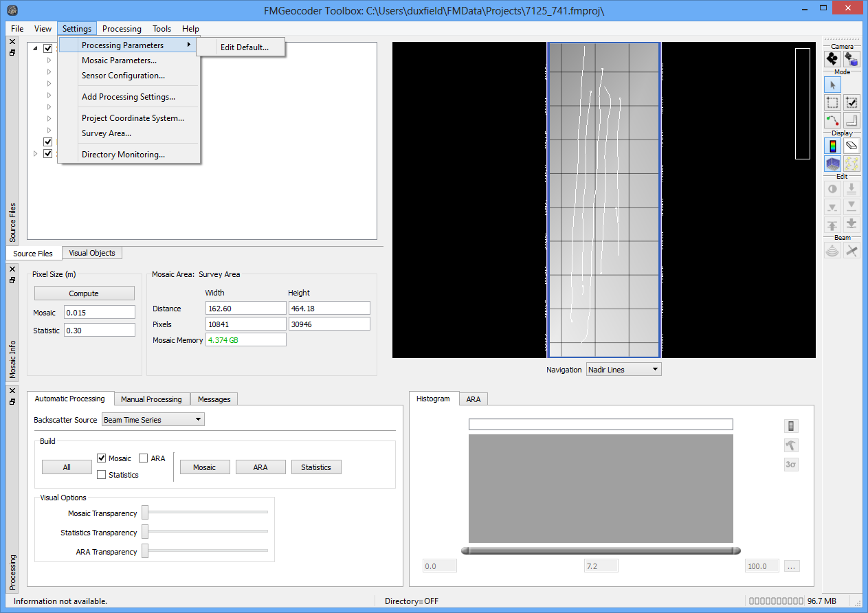868x613 pixels.
Task: Activate the green-to-red path line tool
Action: (833, 120)
